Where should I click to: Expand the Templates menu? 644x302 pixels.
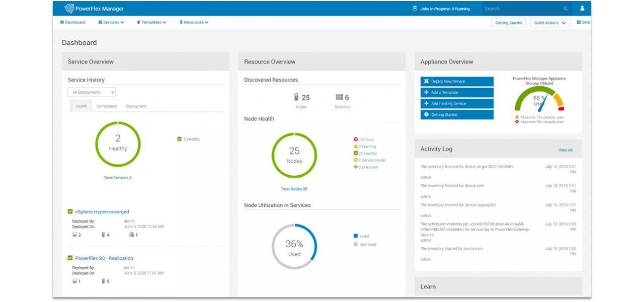151,23
